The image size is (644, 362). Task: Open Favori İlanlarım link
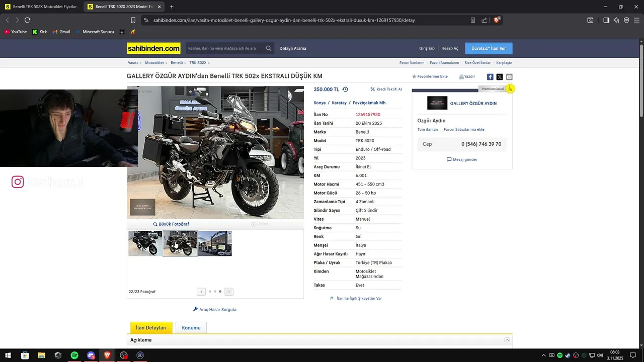(x=412, y=63)
